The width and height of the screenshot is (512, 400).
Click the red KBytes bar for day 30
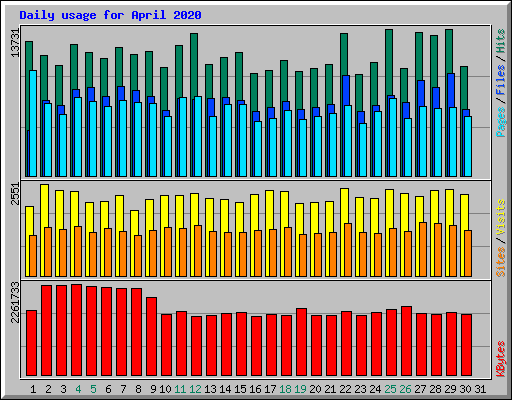[x=467, y=345]
